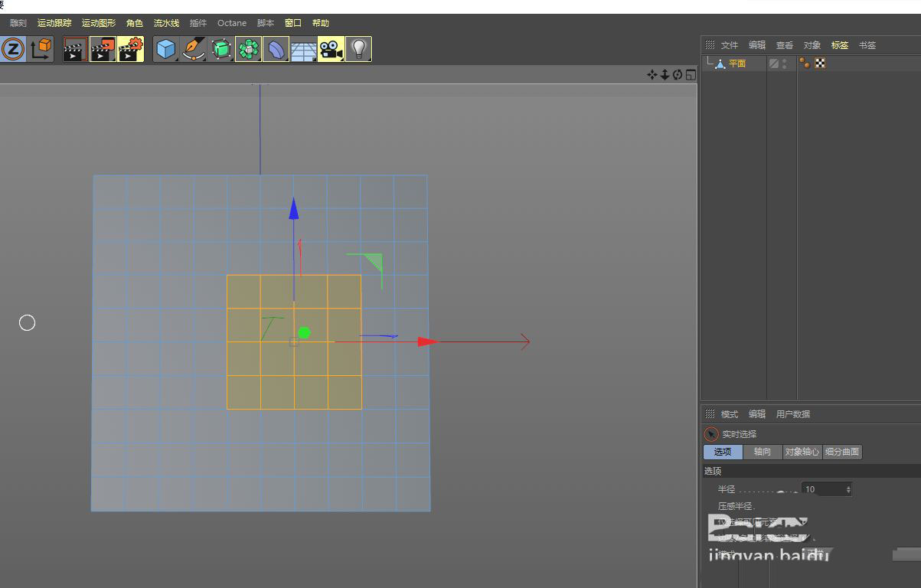The width and height of the screenshot is (921, 588).
Task: Toggle visibility dots of 平面 object
Action: [x=784, y=64]
